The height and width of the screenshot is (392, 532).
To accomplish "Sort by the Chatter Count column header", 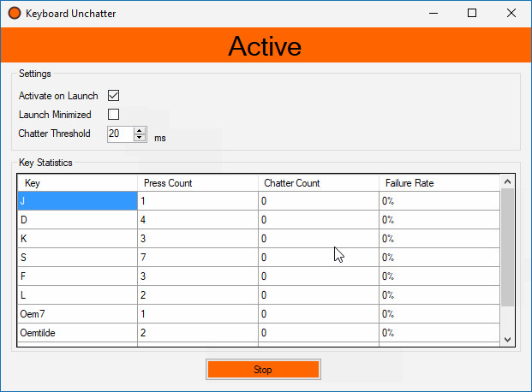I will pos(319,183).
